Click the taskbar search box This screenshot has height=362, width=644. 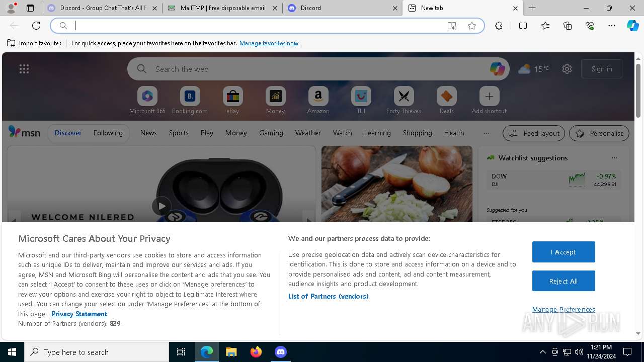(x=97, y=352)
